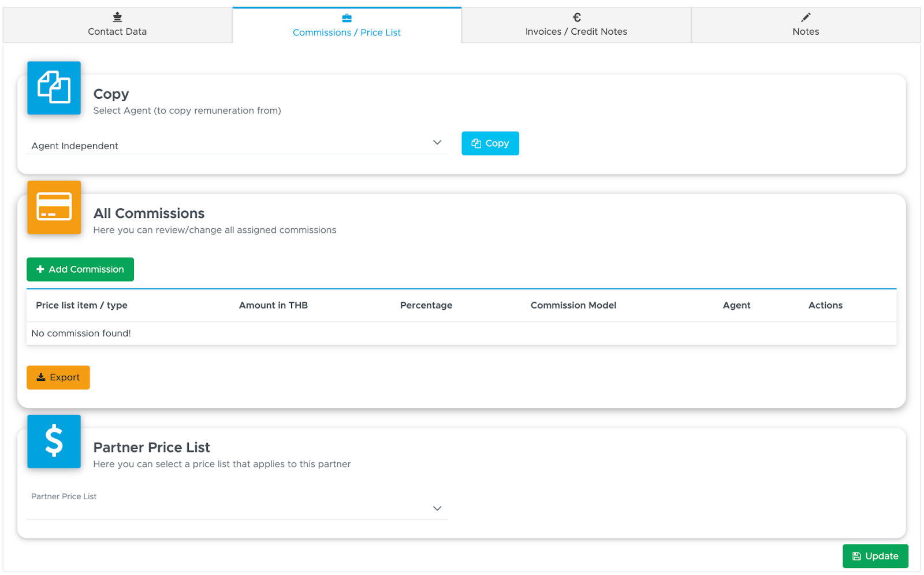Export the commissions list
Image resolution: width=924 pixels, height=575 pixels.
click(58, 377)
